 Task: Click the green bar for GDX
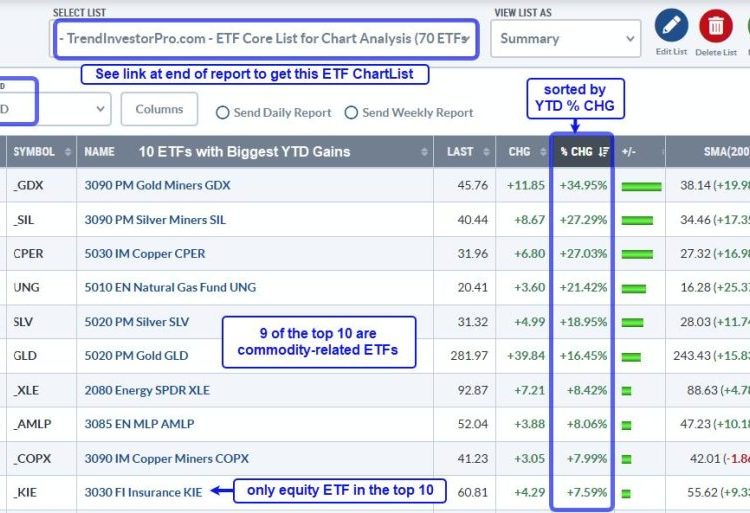(641, 186)
